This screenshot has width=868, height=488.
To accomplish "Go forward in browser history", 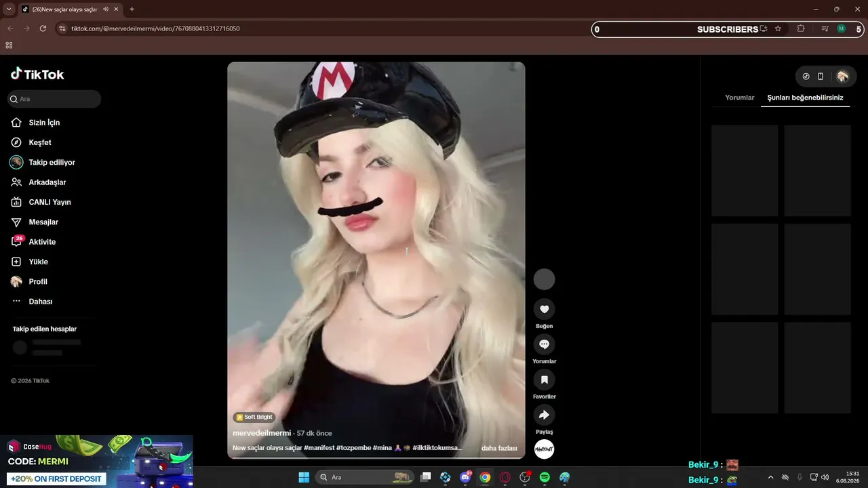I will pyautogui.click(x=26, y=28).
